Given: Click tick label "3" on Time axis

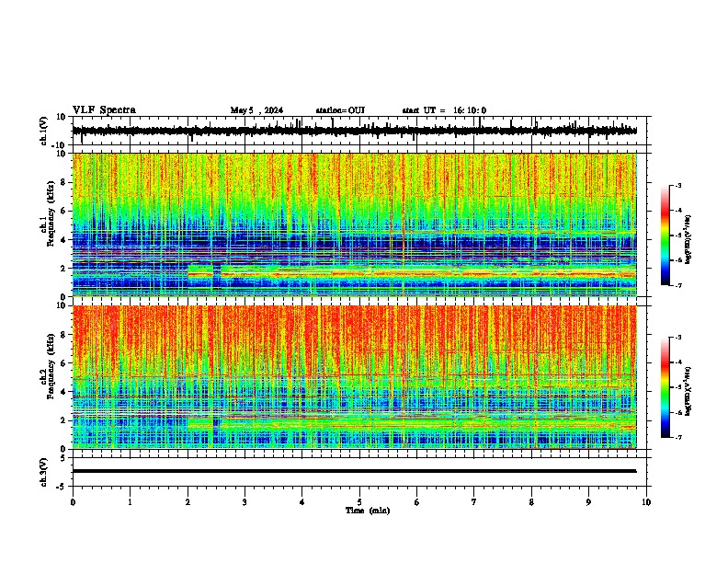Looking at the screenshot, I should point(245,502).
